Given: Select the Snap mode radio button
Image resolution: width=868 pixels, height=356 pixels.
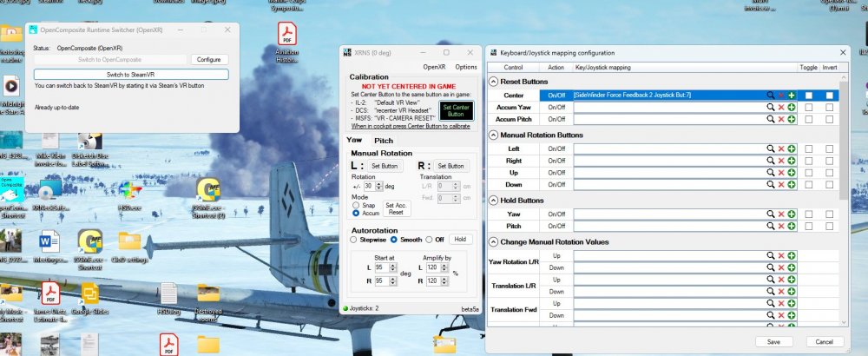Looking at the screenshot, I should point(356,205).
